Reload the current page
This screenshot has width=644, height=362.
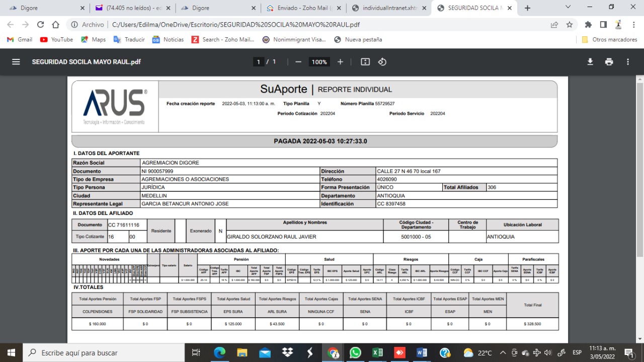pyautogui.click(x=41, y=25)
